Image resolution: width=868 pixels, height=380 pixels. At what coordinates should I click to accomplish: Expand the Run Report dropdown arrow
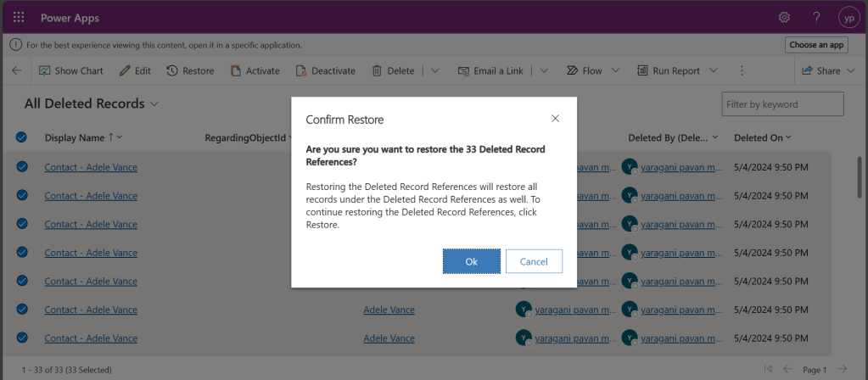click(x=714, y=71)
